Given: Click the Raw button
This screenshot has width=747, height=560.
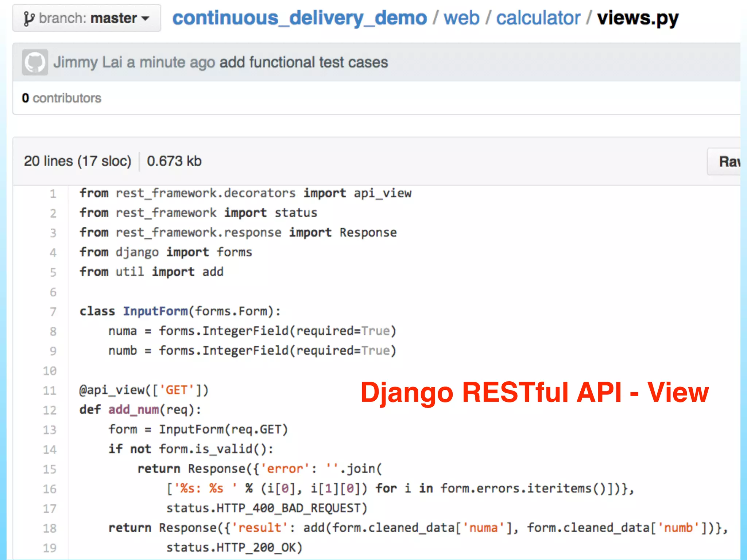Looking at the screenshot, I should [724, 162].
